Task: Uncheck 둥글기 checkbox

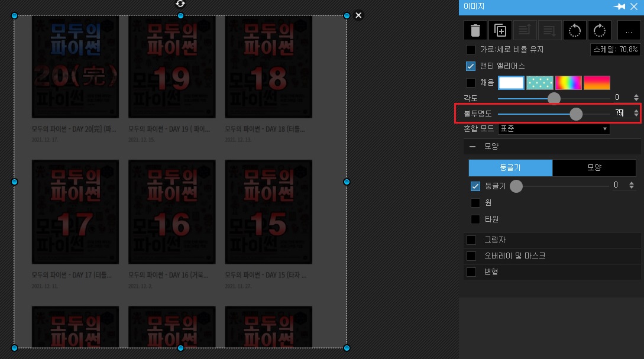Action: [475, 186]
